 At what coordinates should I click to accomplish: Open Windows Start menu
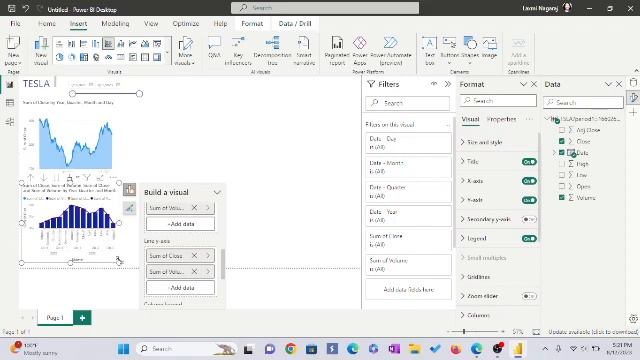(x=123, y=349)
